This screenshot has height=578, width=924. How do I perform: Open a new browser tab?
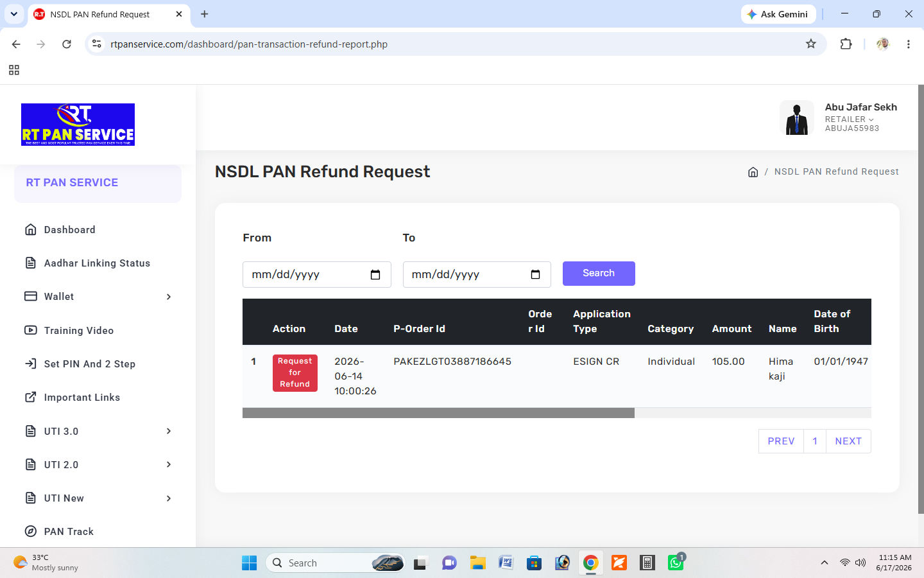click(204, 14)
